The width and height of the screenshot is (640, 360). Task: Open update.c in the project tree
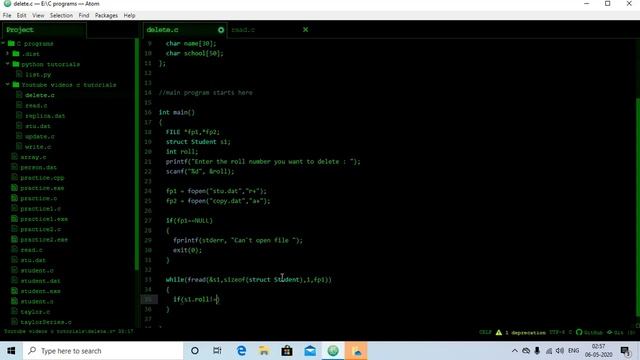point(40,136)
